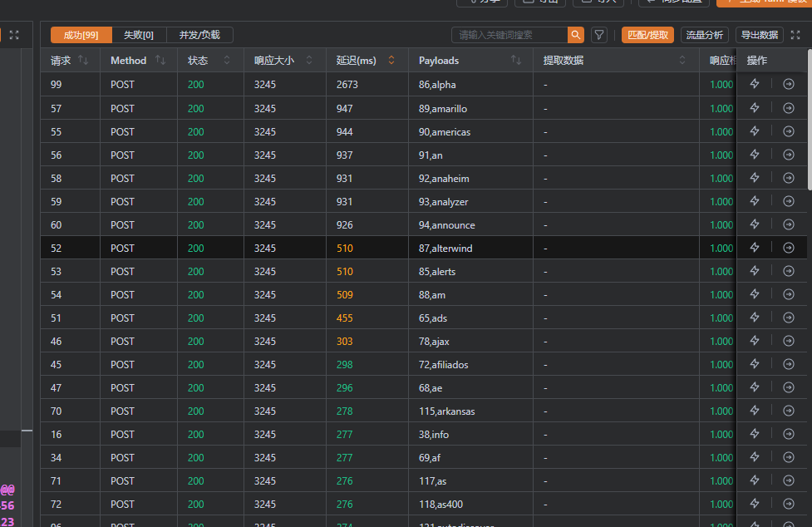
Task: Click the arrow-circle icon for request 57
Action: [789, 108]
